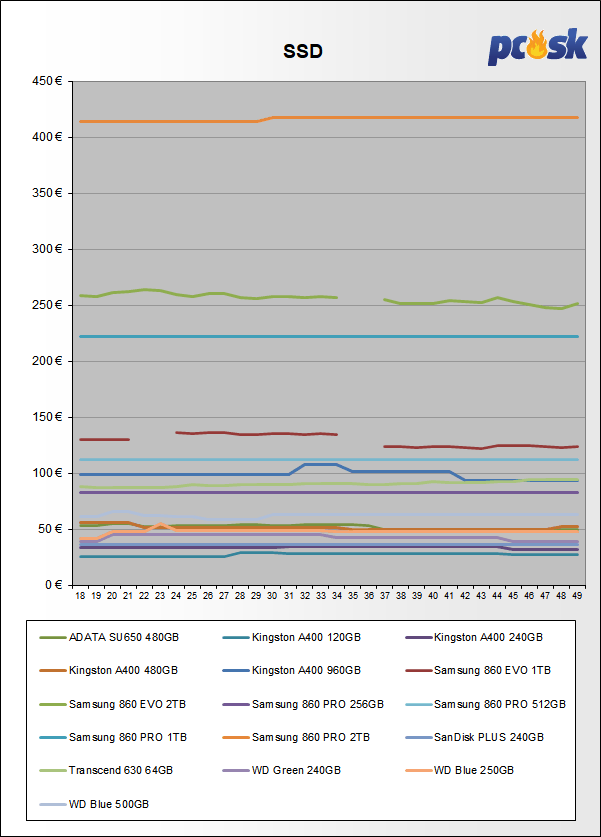
Task: Click the teal line at 222 €
Action: coord(328,336)
